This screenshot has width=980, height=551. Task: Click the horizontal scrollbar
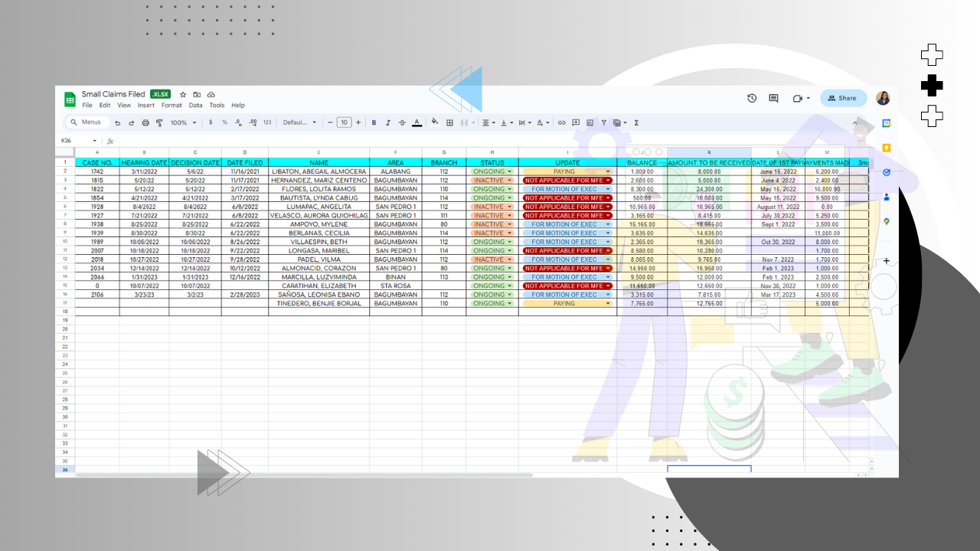click(303, 475)
